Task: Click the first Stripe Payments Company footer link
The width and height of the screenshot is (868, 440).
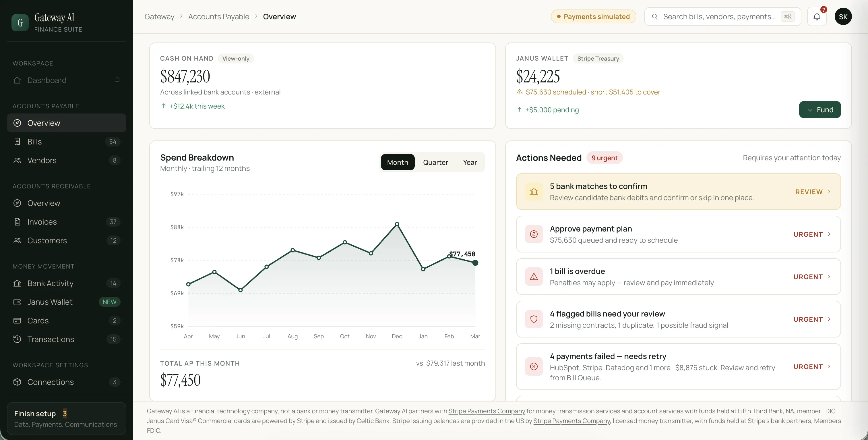Action: click(x=487, y=411)
